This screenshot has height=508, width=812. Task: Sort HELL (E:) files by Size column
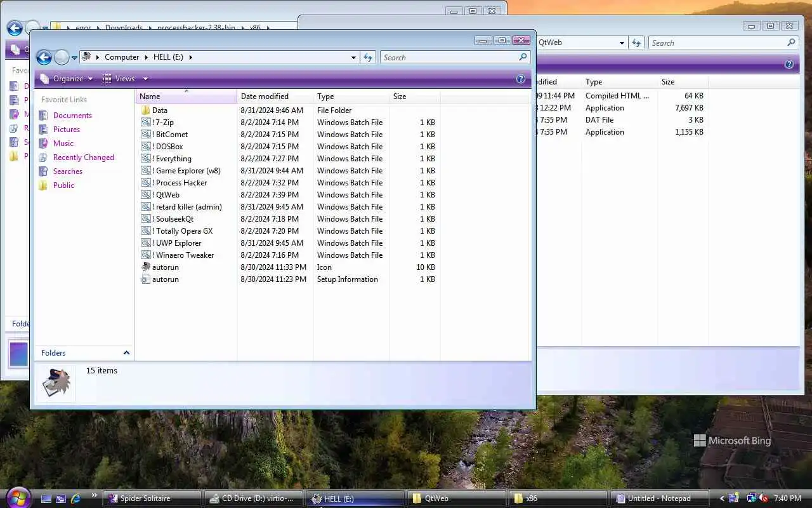click(x=415, y=97)
